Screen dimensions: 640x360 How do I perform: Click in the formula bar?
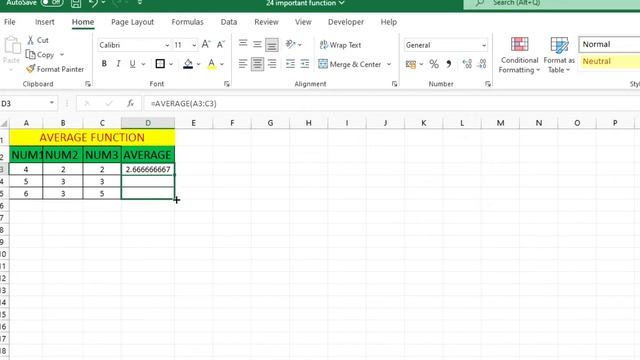(392, 104)
